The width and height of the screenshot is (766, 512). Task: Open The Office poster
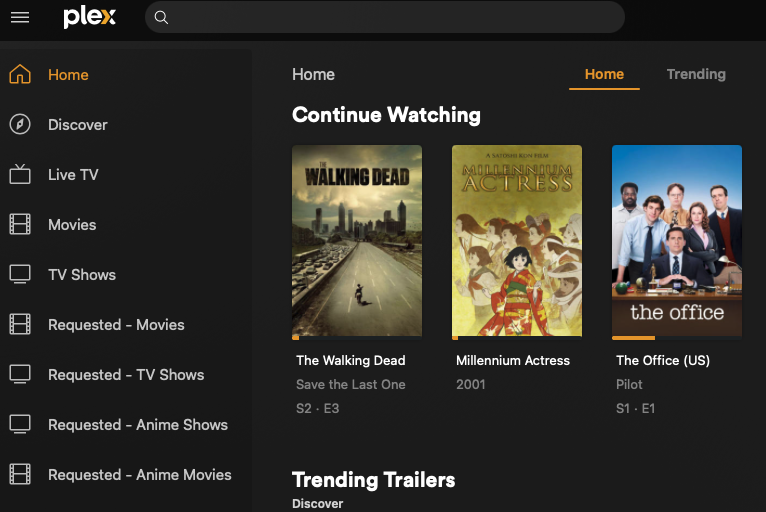click(677, 240)
